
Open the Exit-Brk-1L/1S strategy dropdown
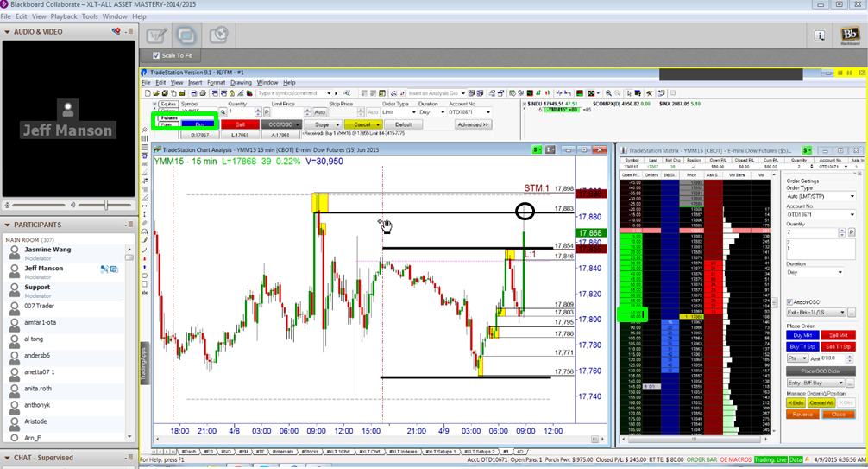[x=816, y=312]
